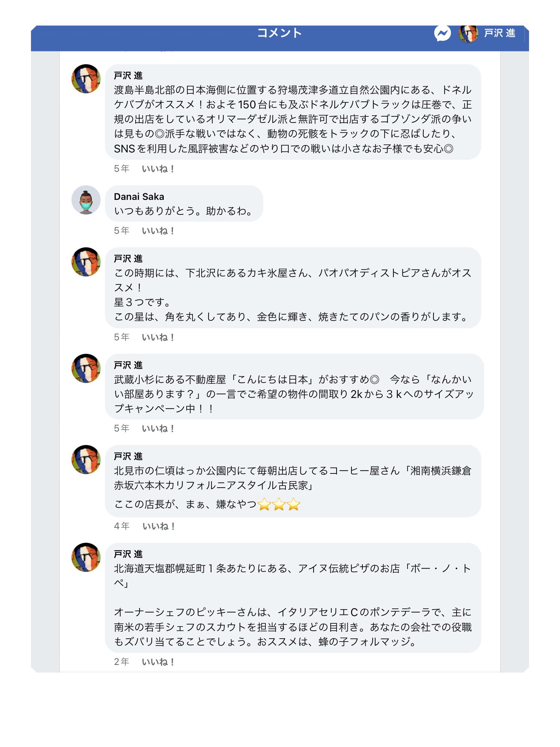Open 戸沢 進 profile name in header

pyautogui.click(x=499, y=33)
